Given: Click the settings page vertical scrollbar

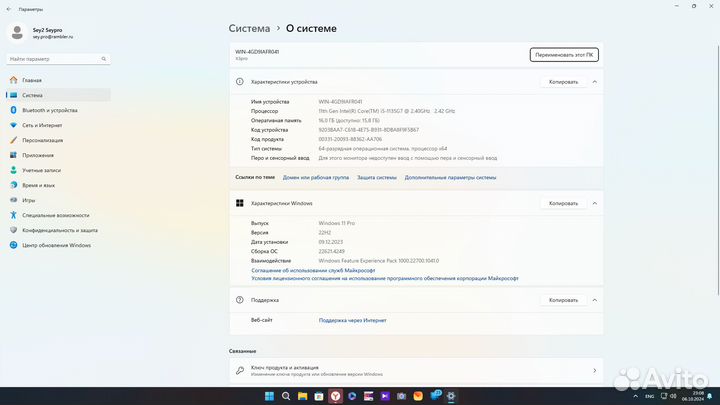Looking at the screenshot, I should point(718,170).
